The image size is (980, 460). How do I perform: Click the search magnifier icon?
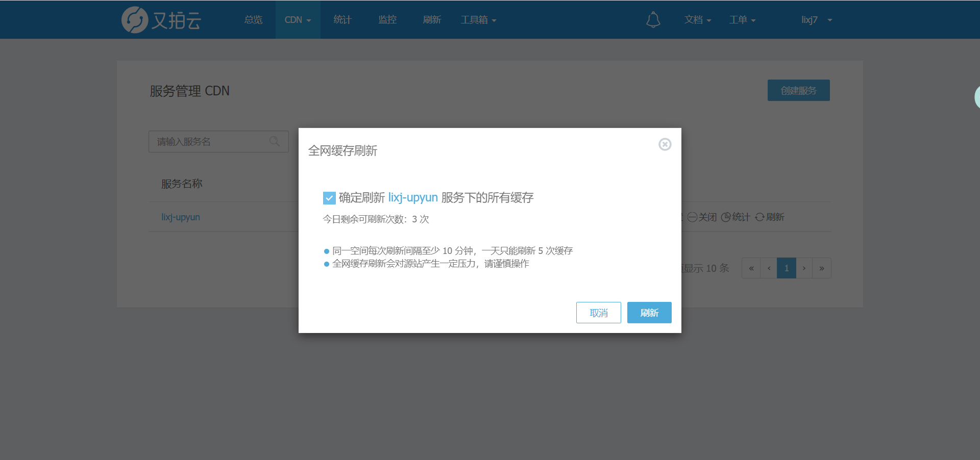[x=275, y=141]
